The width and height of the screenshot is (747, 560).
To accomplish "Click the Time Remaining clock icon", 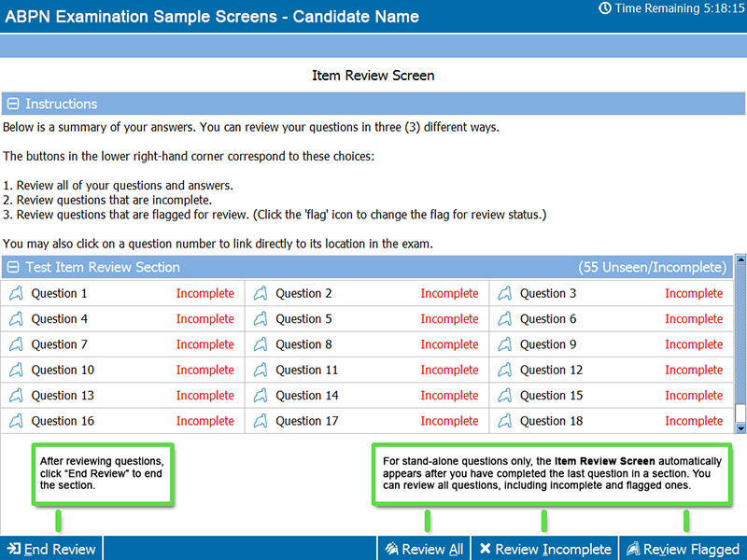I will tap(604, 8).
